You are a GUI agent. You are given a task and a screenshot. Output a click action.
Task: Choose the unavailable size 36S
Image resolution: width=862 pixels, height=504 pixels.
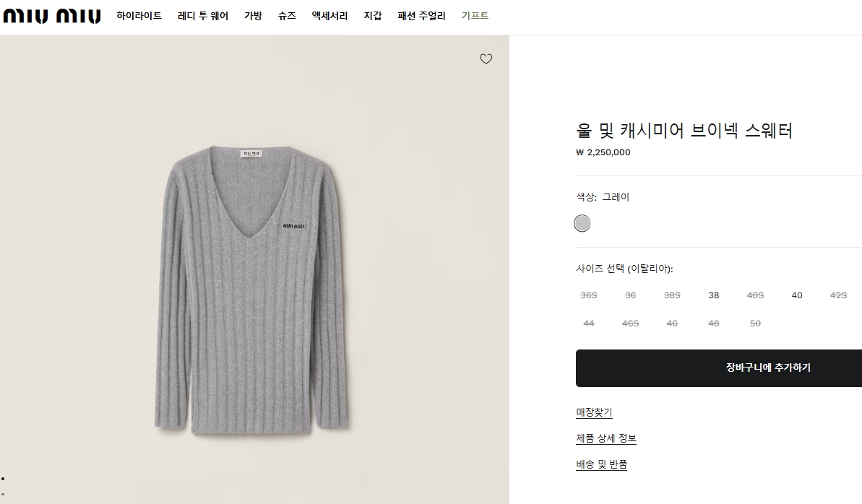click(x=589, y=295)
